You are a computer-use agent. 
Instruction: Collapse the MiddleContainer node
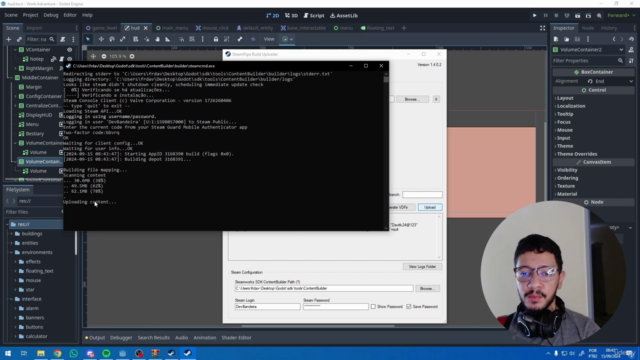[11, 78]
